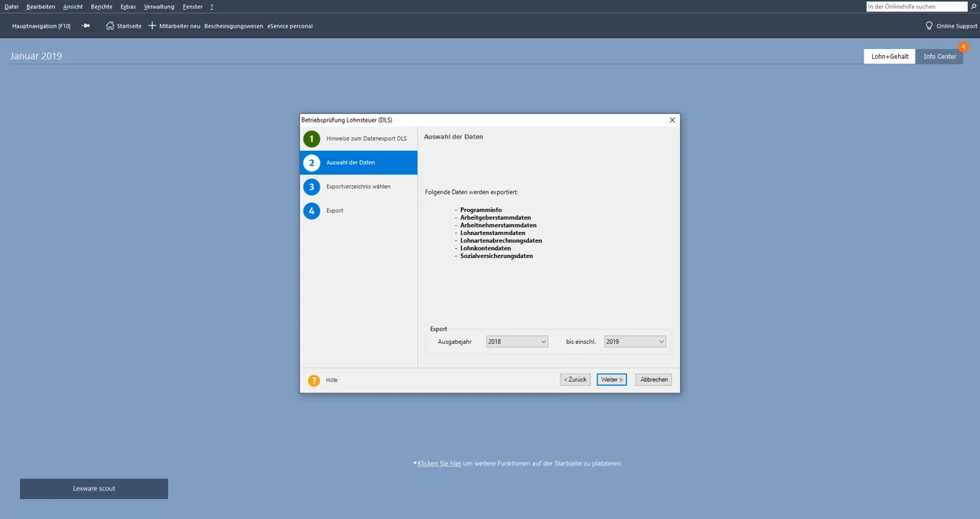Click the Programminfo list entry
Screen dimensions: 980x519
(481, 210)
